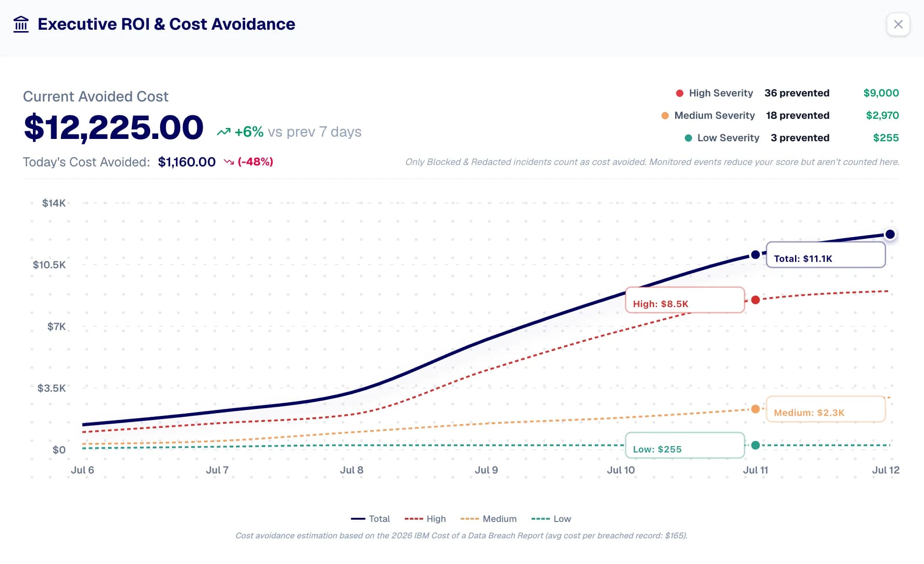Click the orange Medium Severity dot

[x=665, y=116]
